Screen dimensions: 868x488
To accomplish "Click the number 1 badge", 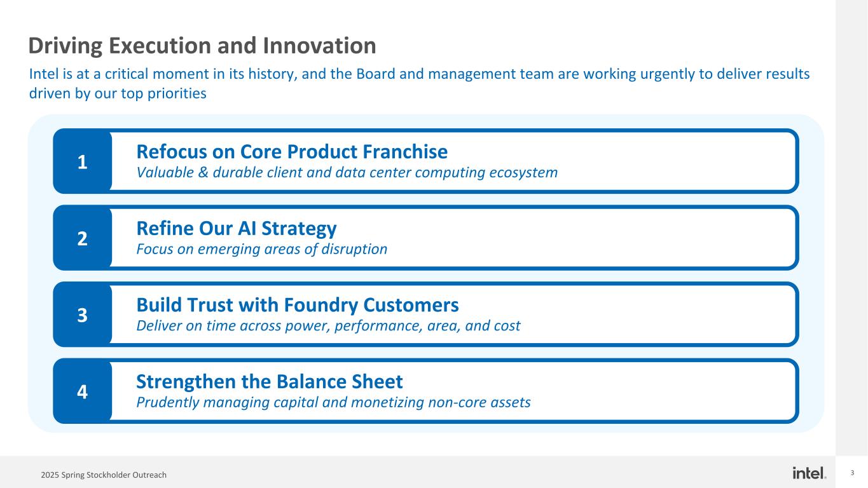I will 82,162.
